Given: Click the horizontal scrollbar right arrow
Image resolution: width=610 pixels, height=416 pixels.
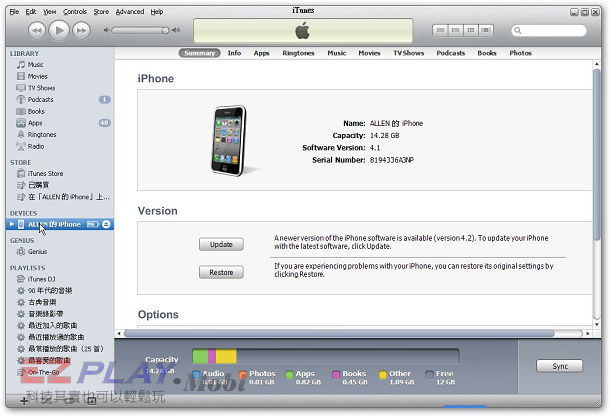Looking at the screenshot, I should pos(588,334).
